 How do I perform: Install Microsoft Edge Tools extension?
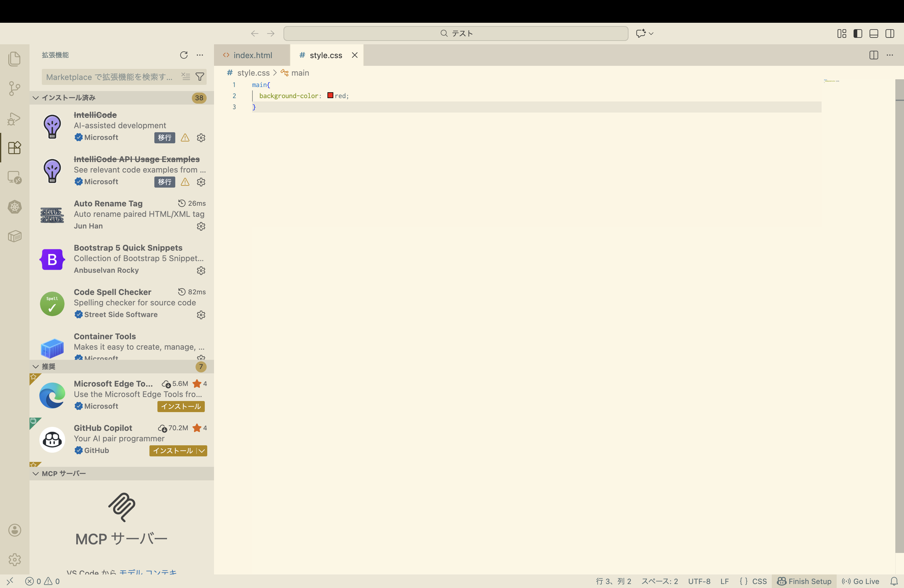click(181, 407)
